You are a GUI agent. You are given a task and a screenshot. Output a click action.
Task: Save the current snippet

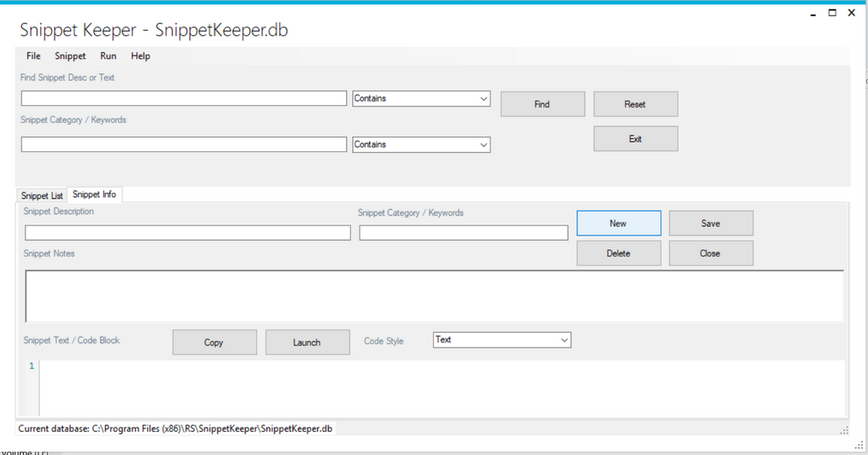click(x=711, y=224)
